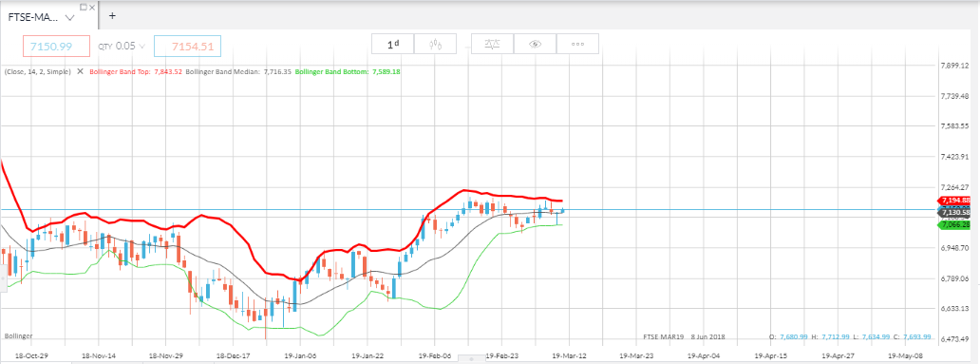Click the 7,899.12 price axis label

pyautogui.click(x=955, y=65)
